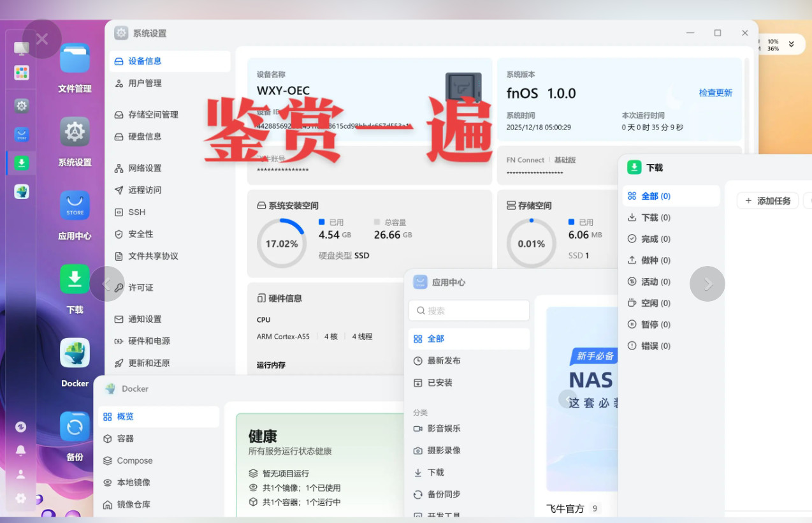Expand the battery status dropdown at top right
The image size is (812, 523).
pyautogui.click(x=790, y=44)
